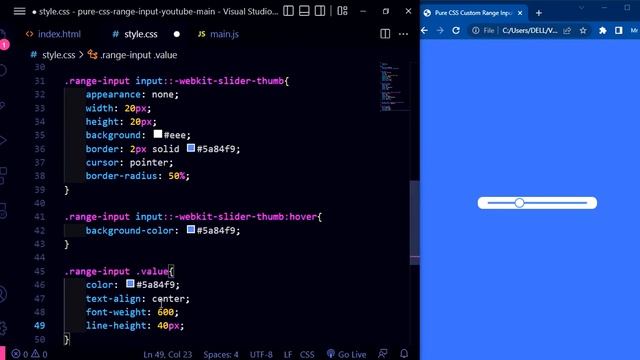640x360 pixels.
Task: Click LF end-of-line status
Action: pyautogui.click(x=288, y=354)
